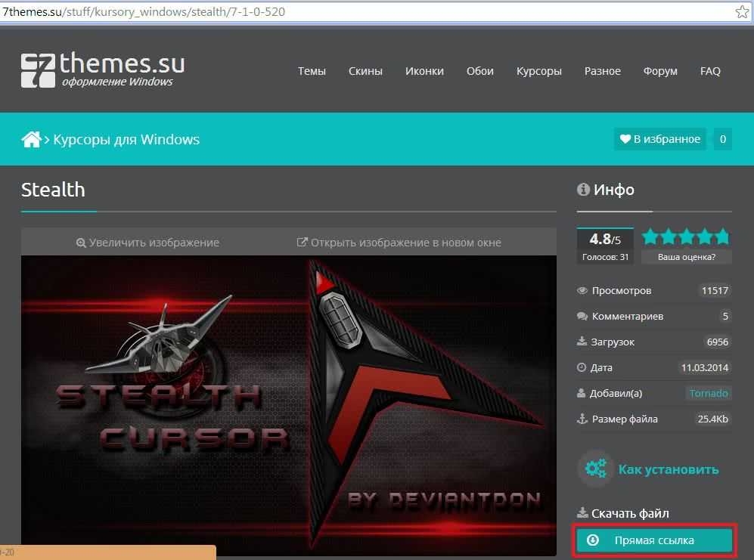Click the browser address bar URL

click(x=144, y=12)
